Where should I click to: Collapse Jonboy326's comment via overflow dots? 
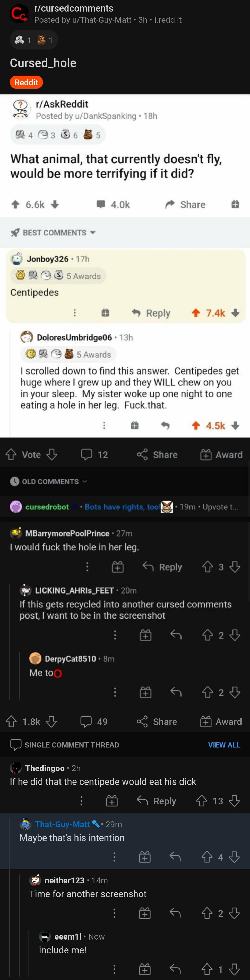point(75,313)
